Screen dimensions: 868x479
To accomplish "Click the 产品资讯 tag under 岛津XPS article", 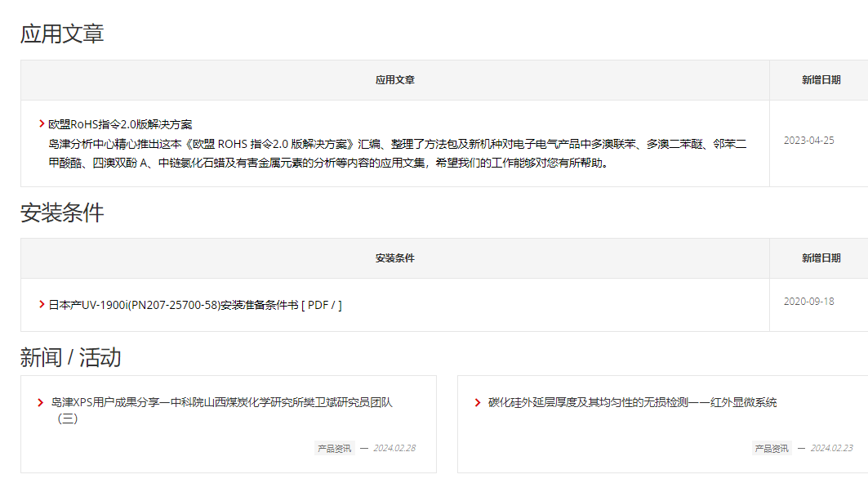I will [x=334, y=448].
